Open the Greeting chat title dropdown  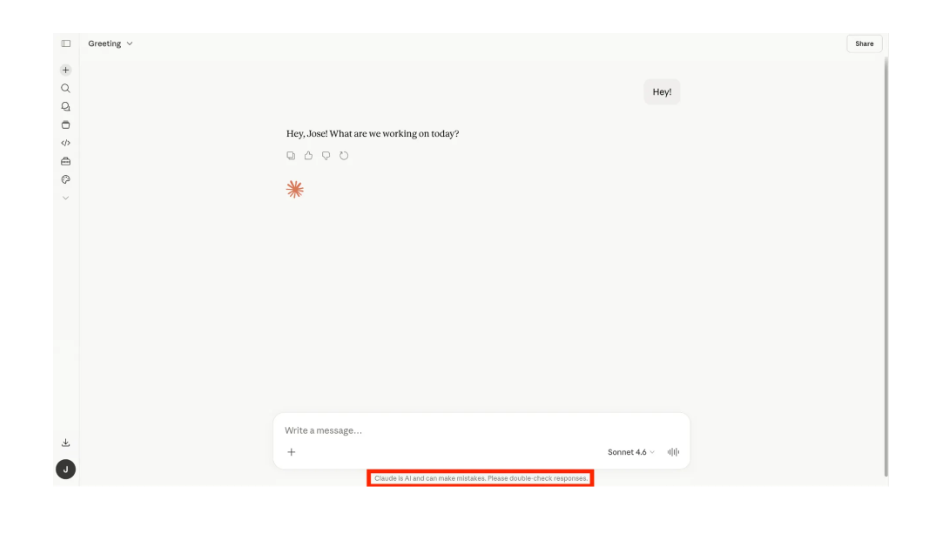(x=110, y=44)
